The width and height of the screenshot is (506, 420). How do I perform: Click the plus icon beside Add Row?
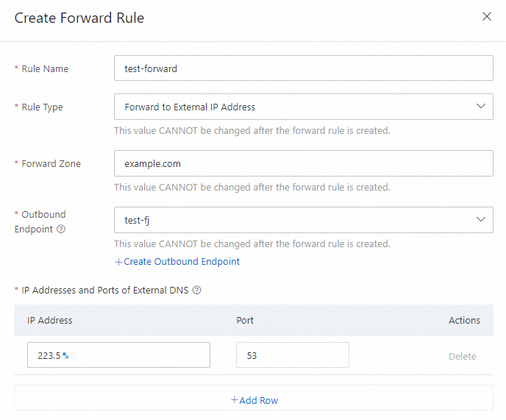(x=235, y=400)
